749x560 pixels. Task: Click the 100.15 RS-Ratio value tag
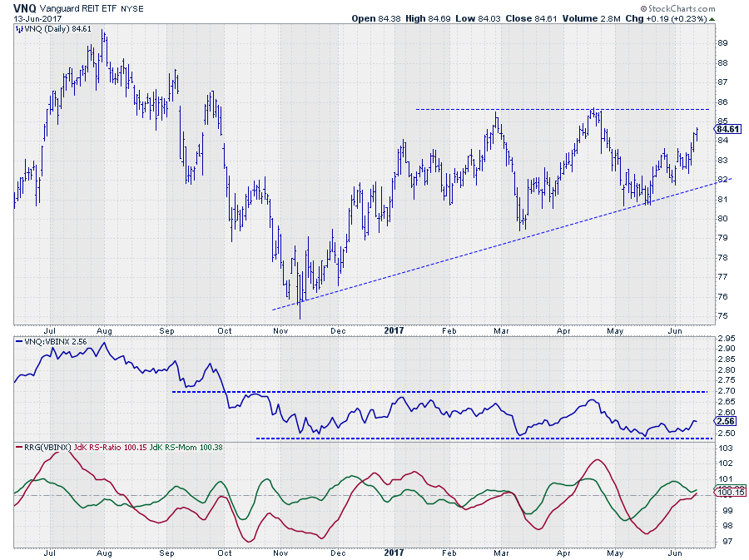point(727,494)
